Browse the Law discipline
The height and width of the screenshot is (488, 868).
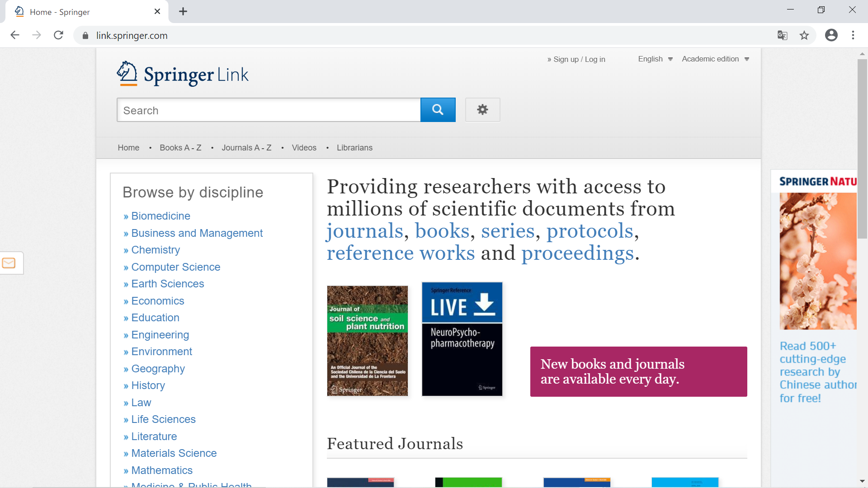(141, 403)
